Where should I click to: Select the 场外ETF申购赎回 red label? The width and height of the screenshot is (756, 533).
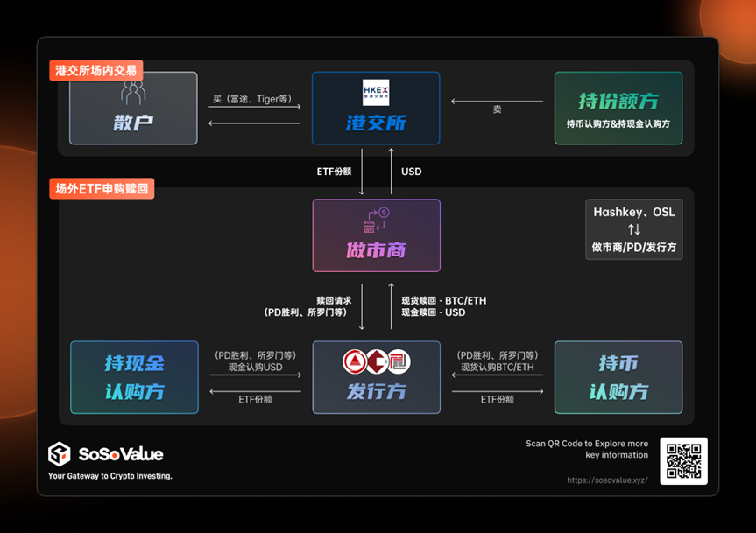coord(101,188)
